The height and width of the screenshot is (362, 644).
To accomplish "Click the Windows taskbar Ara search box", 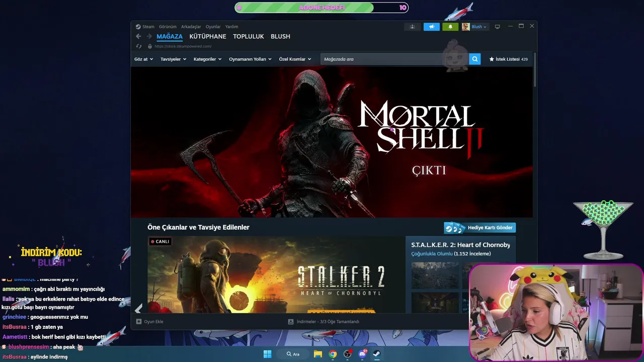I will pyautogui.click(x=293, y=354).
